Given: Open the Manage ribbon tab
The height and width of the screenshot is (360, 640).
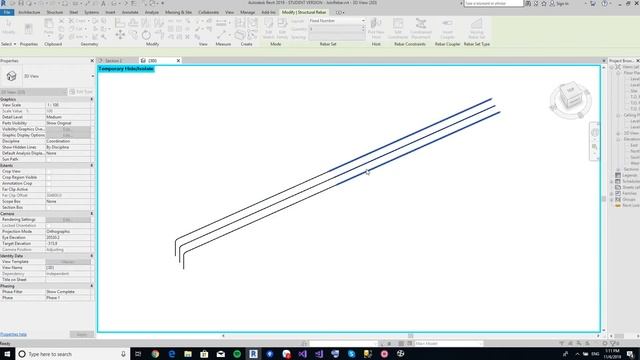Looking at the screenshot, I should coord(247,12).
